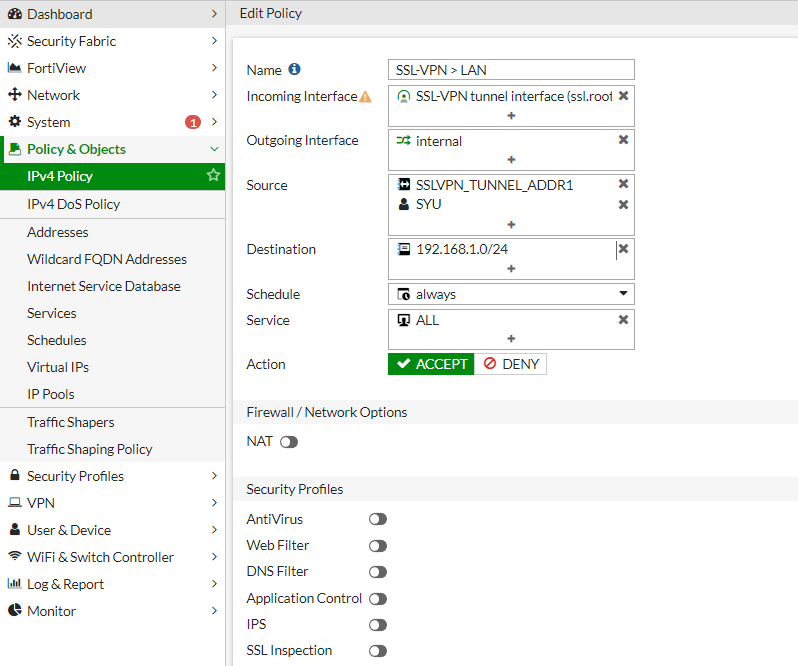Screen dimensions: 798x666
Task: Remove the 192.168.1.0/24 destination
Action: [x=623, y=248]
